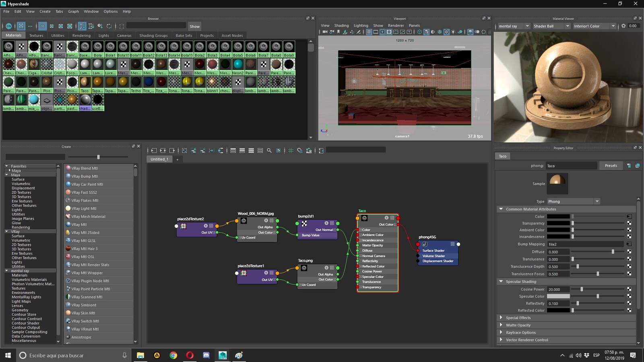Launch Google Chrome from the taskbar

173,355
